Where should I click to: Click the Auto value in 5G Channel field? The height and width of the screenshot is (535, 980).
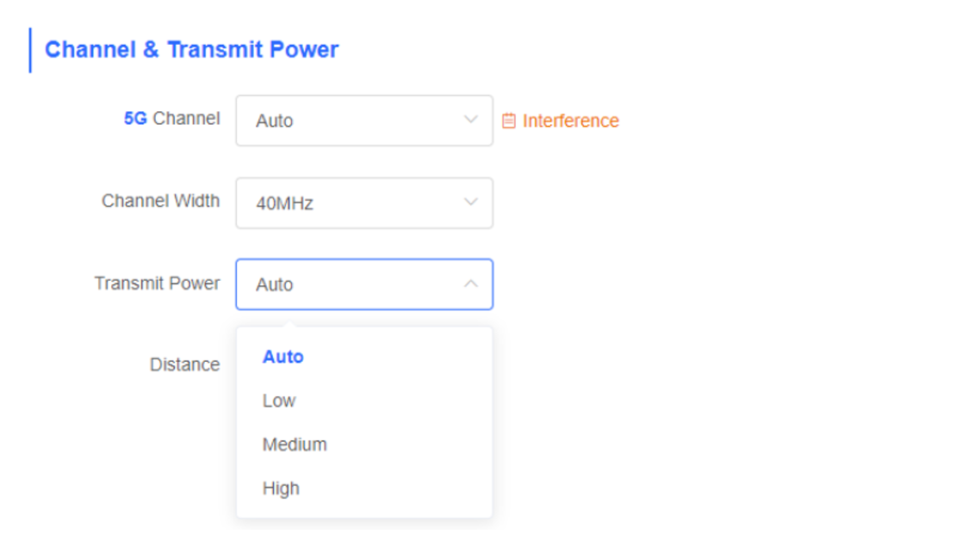pyautogui.click(x=275, y=121)
